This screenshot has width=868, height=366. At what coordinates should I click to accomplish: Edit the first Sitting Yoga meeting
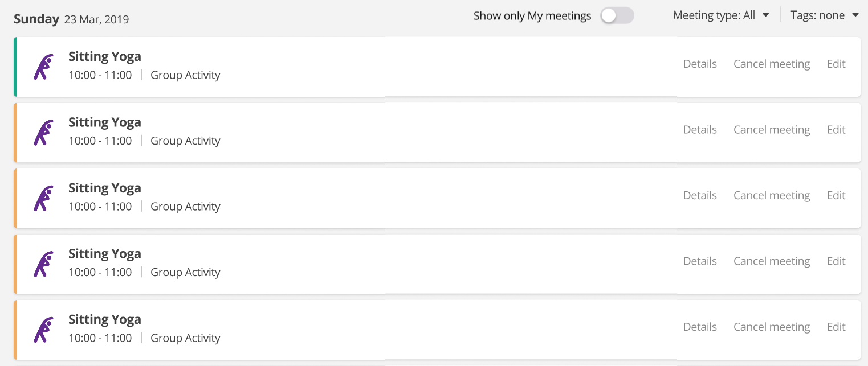click(836, 64)
